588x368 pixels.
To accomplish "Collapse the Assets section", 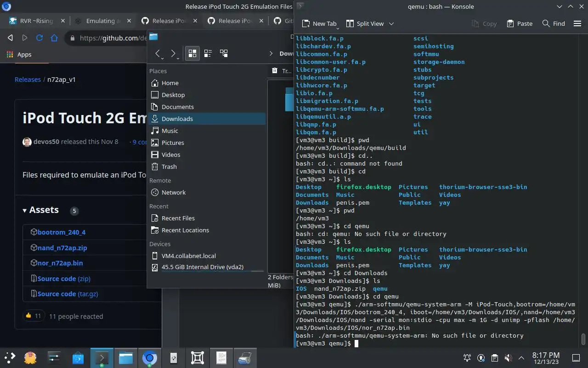I will tap(41, 210).
